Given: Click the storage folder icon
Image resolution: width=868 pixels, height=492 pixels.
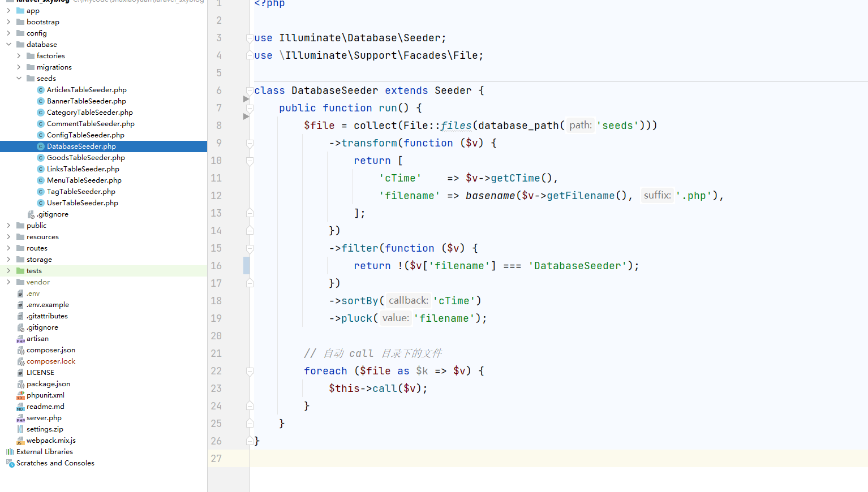Looking at the screenshot, I should [20, 260].
